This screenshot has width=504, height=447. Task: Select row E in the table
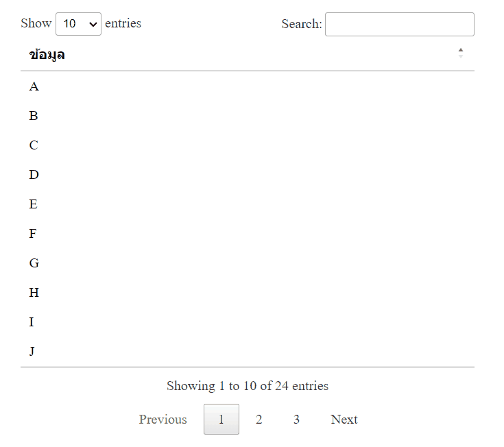[34, 204]
